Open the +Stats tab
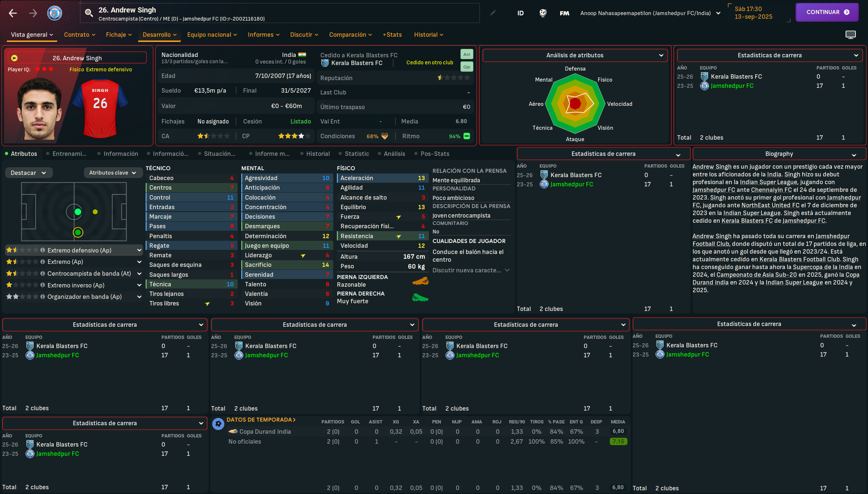868x494 pixels. coord(392,35)
